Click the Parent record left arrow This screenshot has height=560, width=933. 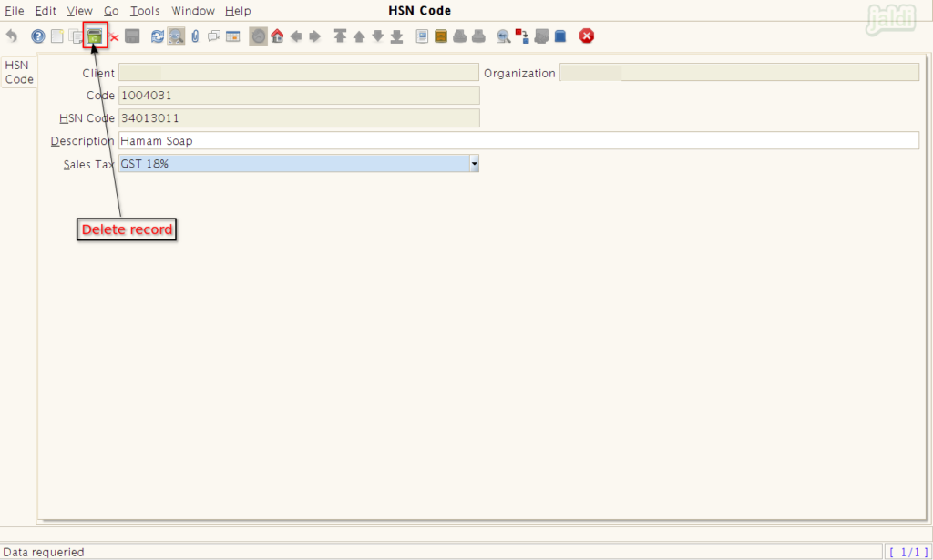[296, 36]
